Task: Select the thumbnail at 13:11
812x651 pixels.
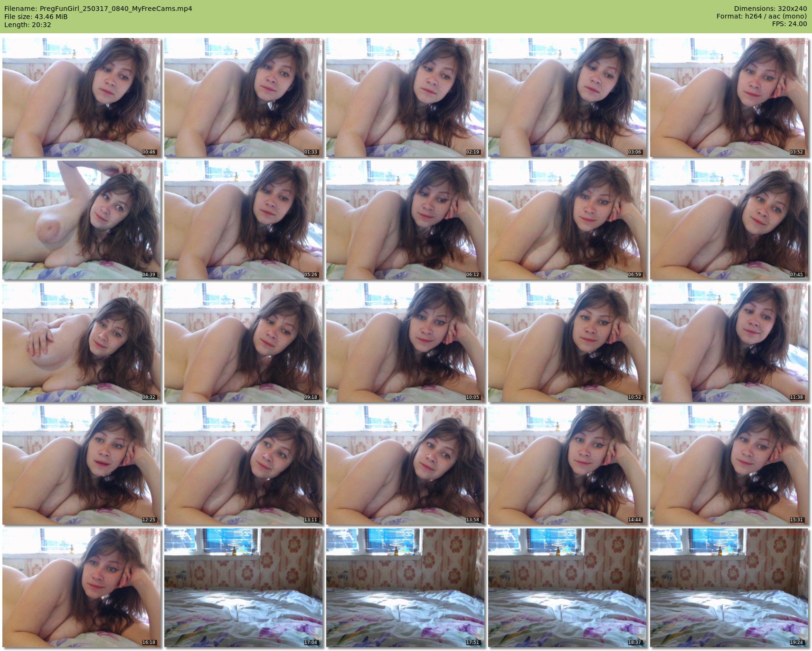Action: (x=244, y=465)
